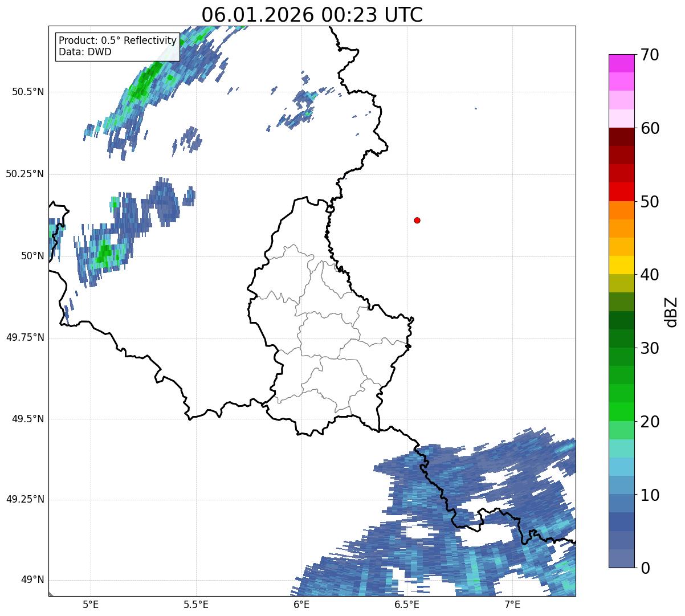Click the colorbar tick label "30"
The width and height of the screenshot is (685, 616).
coord(650,348)
